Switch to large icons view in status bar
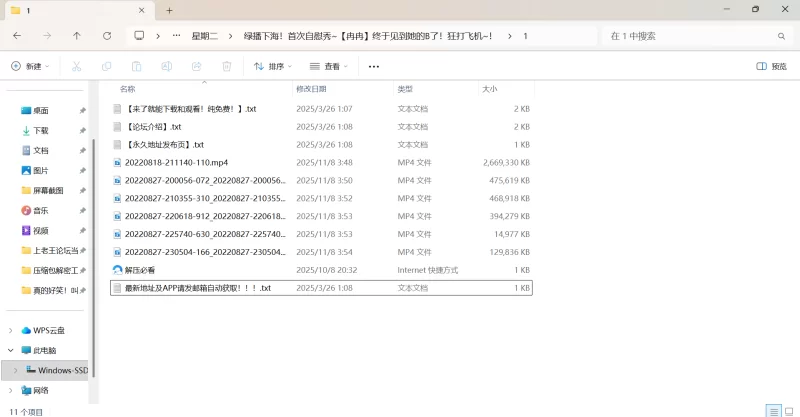This screenshot has width=800, height=417. coord(787,410)
